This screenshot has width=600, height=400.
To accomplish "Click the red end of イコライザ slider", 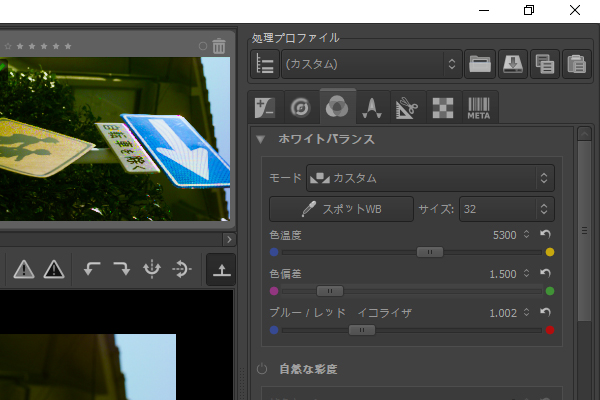I will pyautogui.click(x=550, y=330).
